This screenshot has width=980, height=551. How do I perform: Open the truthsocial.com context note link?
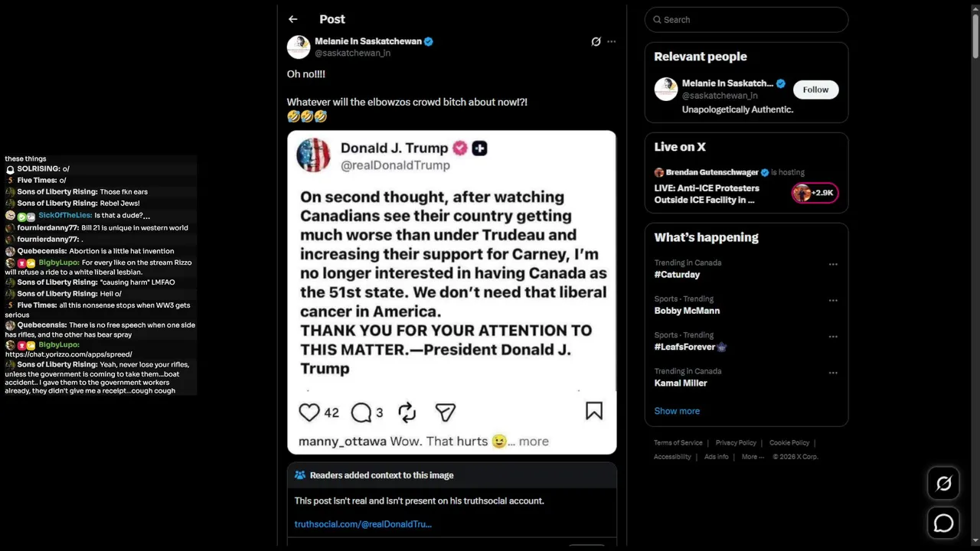363,524
